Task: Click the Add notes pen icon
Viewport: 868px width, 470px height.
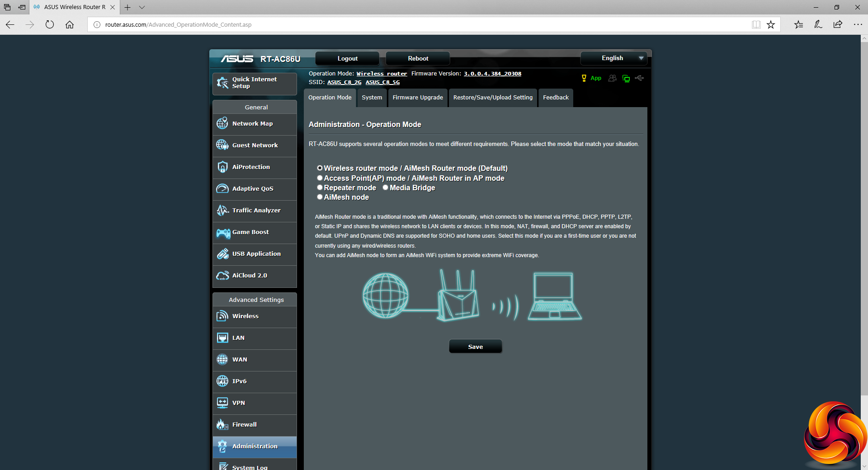Action: 818,24
